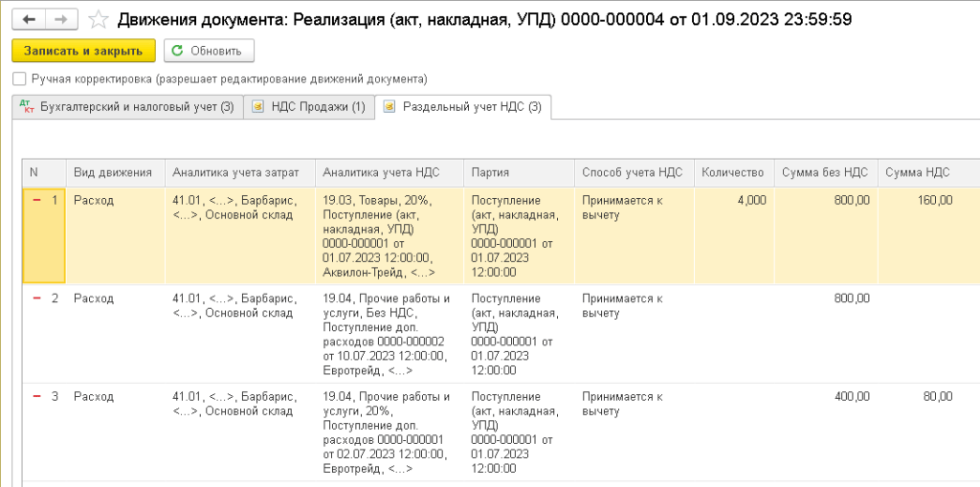980x487 pixels.
Task: Click quantity value 4,000
Action: click(x=750, y=200)
